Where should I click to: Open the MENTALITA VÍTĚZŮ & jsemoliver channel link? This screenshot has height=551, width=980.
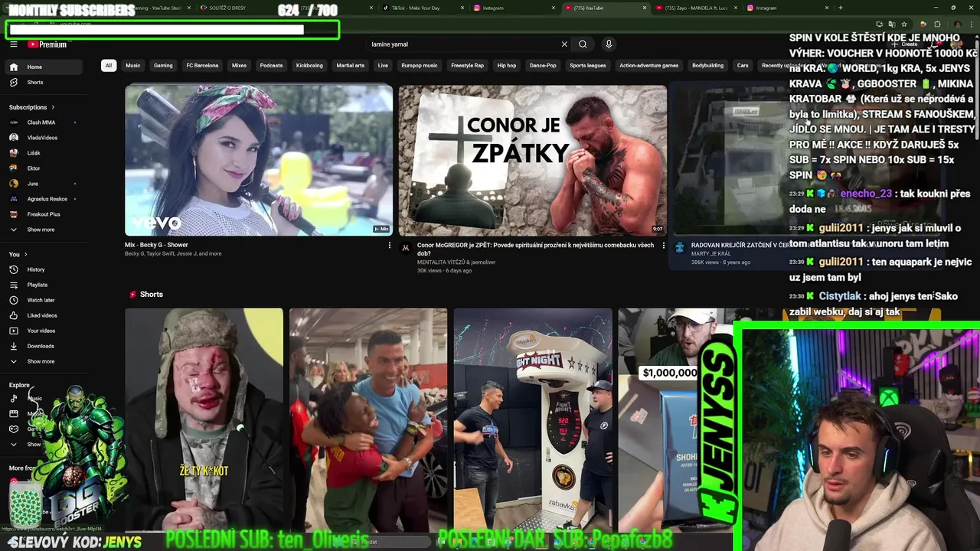456,262
